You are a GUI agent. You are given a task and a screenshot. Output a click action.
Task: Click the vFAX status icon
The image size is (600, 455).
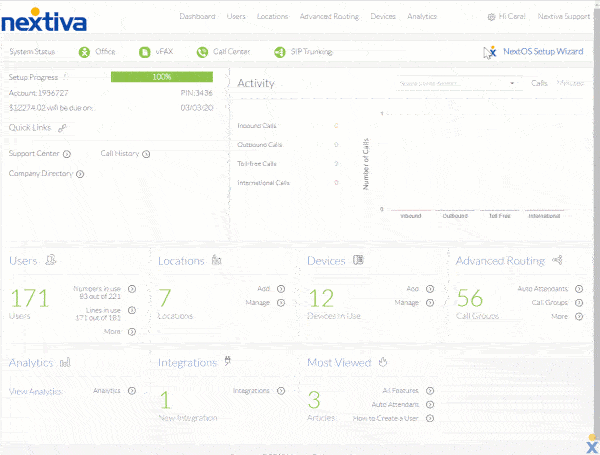click(x=145, y=52)
